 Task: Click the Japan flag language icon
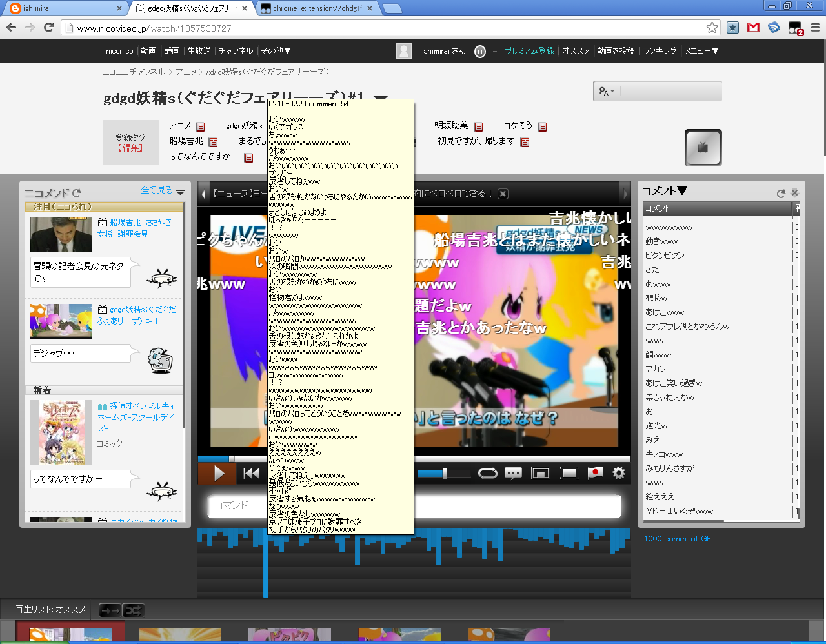(595, 473)
